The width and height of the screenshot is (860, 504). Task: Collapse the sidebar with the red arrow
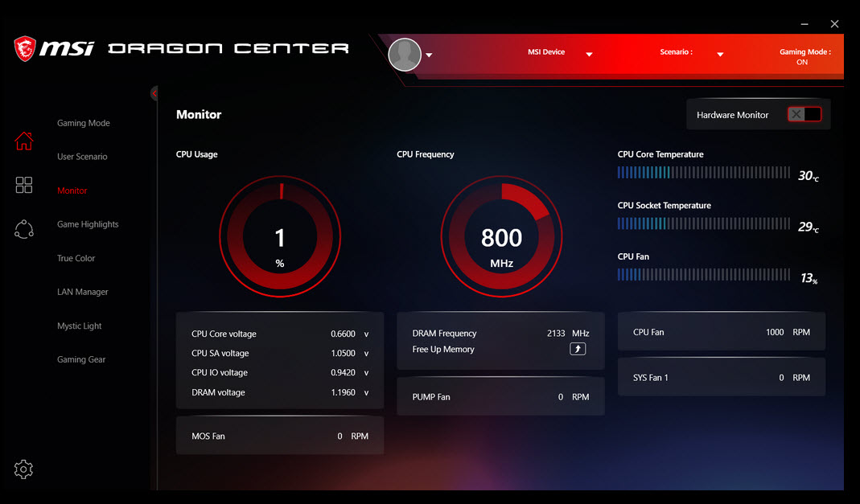154,93
